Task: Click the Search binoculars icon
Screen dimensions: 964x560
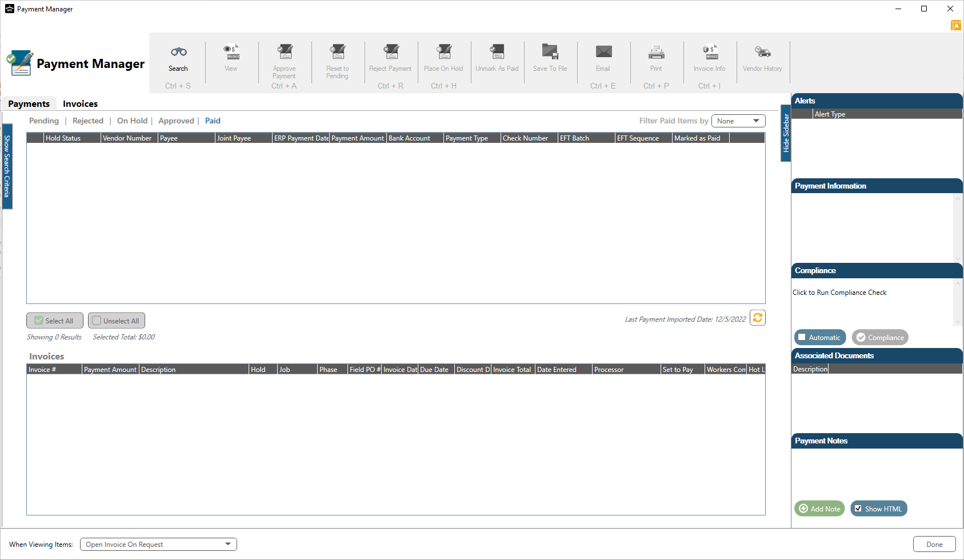Action: (178, 52)
